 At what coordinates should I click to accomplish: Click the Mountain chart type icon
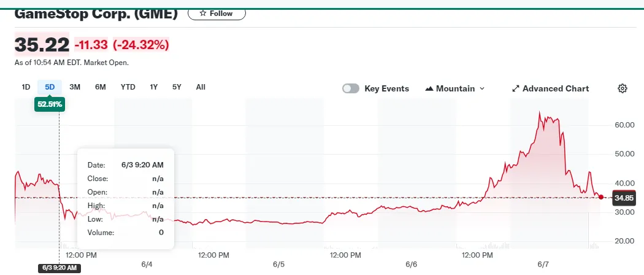429,89
